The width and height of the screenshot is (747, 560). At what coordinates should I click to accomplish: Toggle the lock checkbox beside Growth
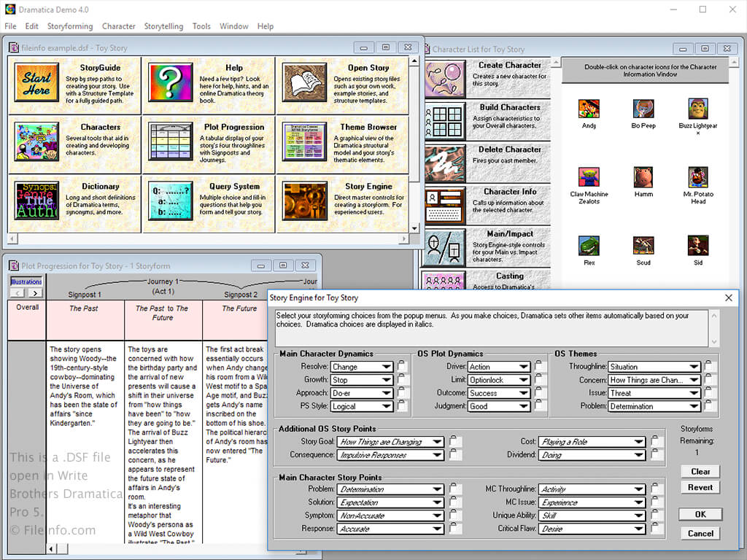click(x=402, y=379)
